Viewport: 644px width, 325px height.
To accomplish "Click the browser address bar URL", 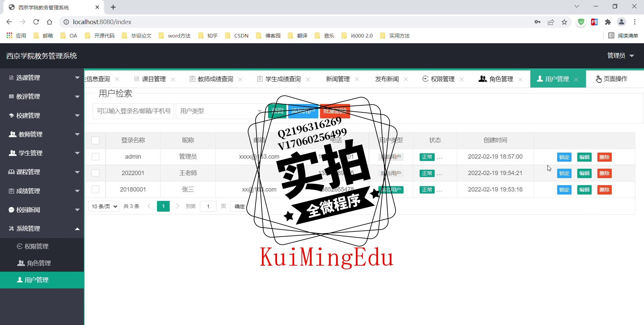I will tap(102, 22).
